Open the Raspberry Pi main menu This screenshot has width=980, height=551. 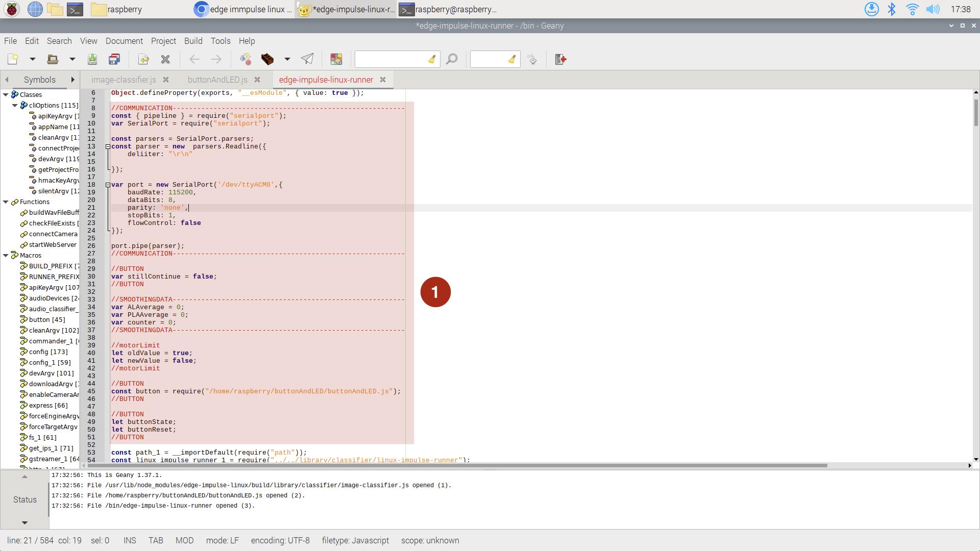[x=12, y=9]
